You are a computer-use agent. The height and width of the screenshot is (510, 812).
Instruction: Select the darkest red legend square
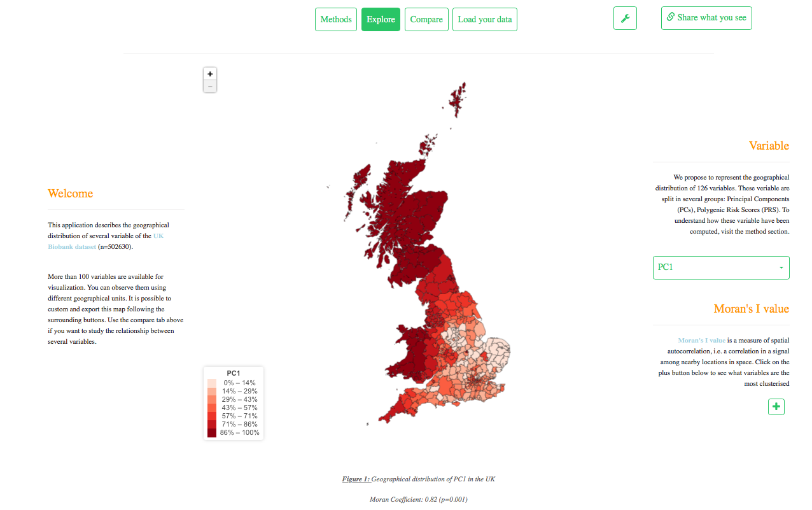click(x=211, y=432)
